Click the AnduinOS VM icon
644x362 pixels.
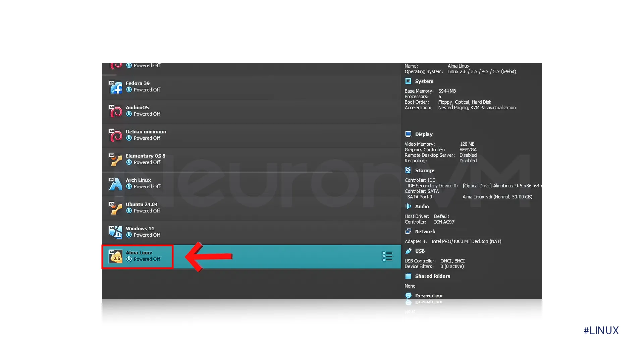116,111
